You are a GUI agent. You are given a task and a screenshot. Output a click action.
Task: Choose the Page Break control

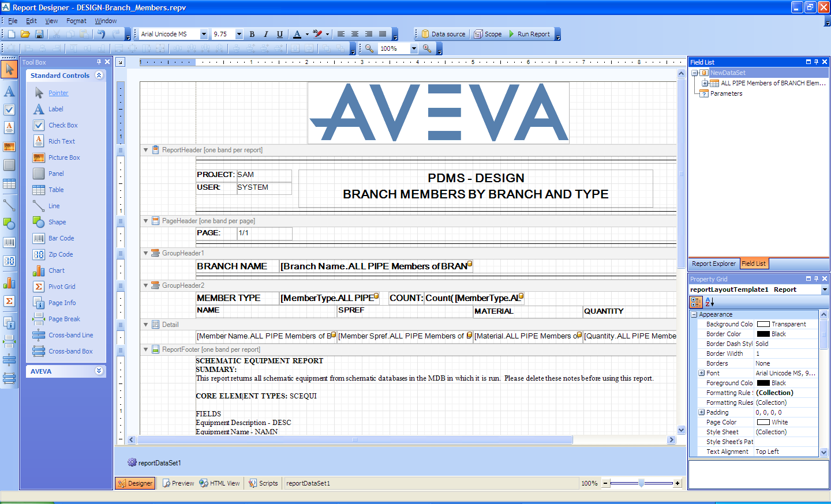pos(63,319)
